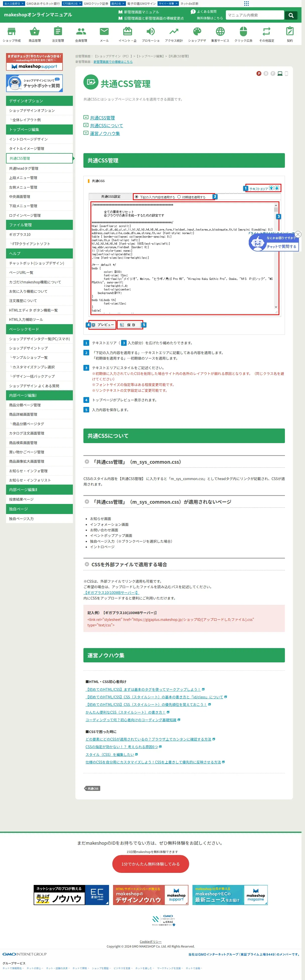Open the 集客サービス globe icon

(220, 32)
